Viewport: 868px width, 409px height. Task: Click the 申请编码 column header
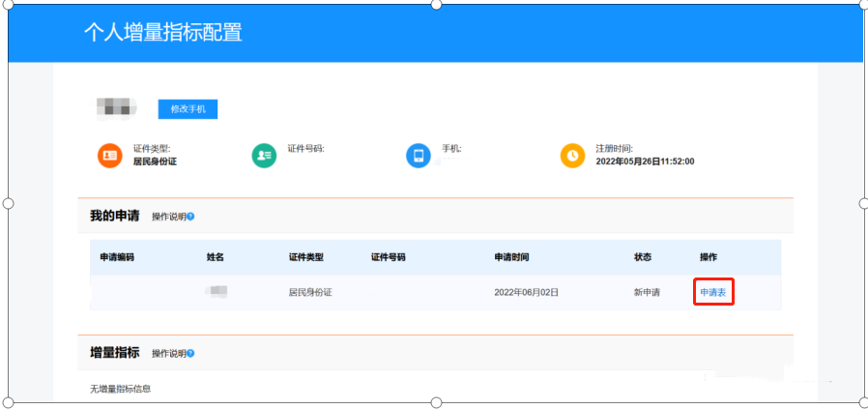click(117, 258)
